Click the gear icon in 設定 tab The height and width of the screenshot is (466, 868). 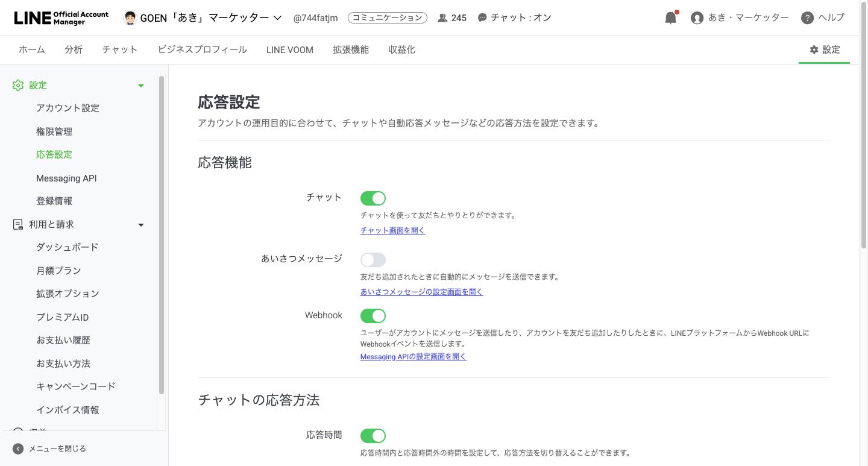[814, 49]
